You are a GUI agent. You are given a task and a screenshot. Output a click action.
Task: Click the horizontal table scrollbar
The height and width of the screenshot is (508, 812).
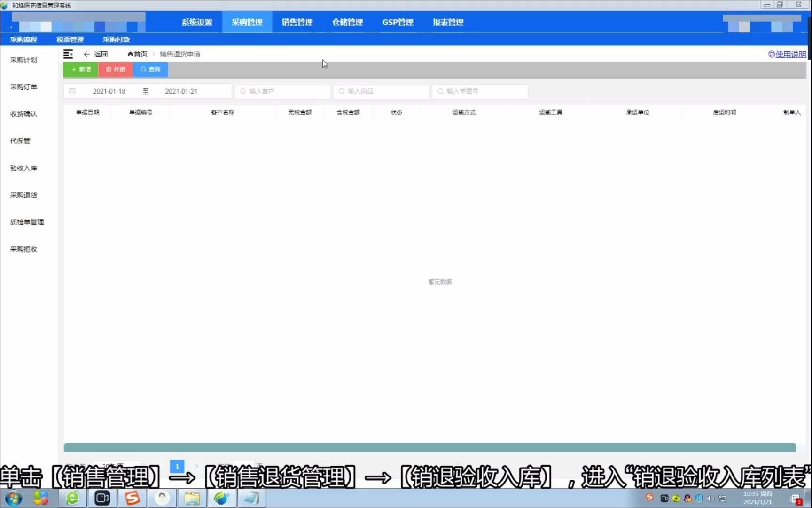click(x=429, y=447)
